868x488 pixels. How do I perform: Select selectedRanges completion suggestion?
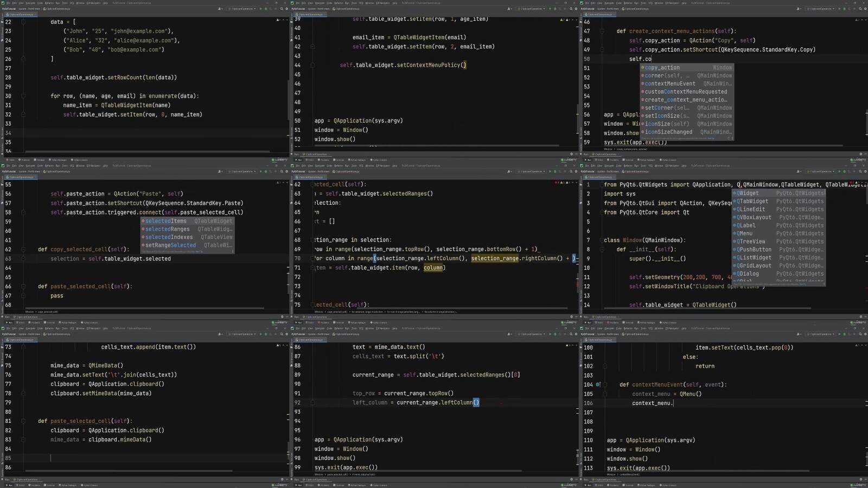(x=188, y=229)
